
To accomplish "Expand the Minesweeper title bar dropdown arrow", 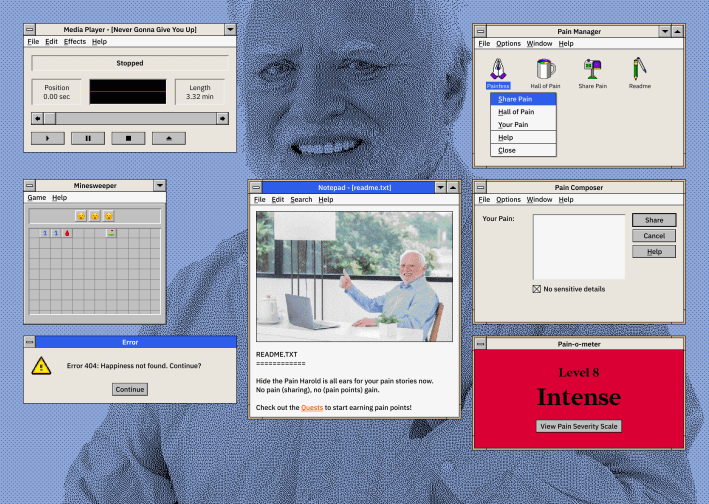I will coord(159,186).
